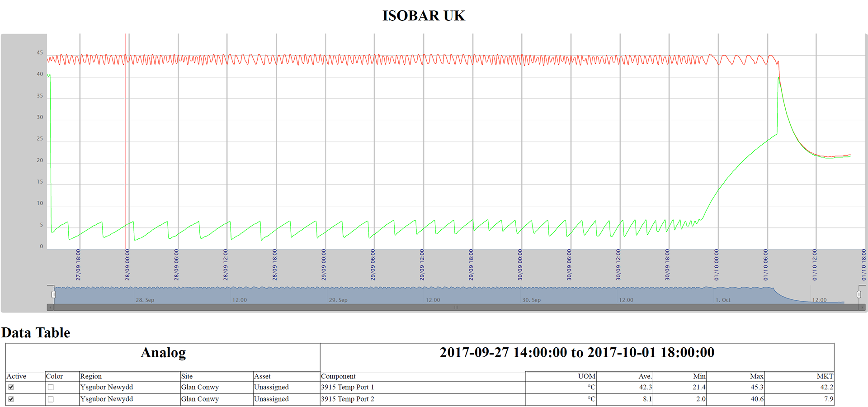Click the navigator scrollbar grip
Screen dimensions: 868x407
pyautogui.click(x=456, y=308)
